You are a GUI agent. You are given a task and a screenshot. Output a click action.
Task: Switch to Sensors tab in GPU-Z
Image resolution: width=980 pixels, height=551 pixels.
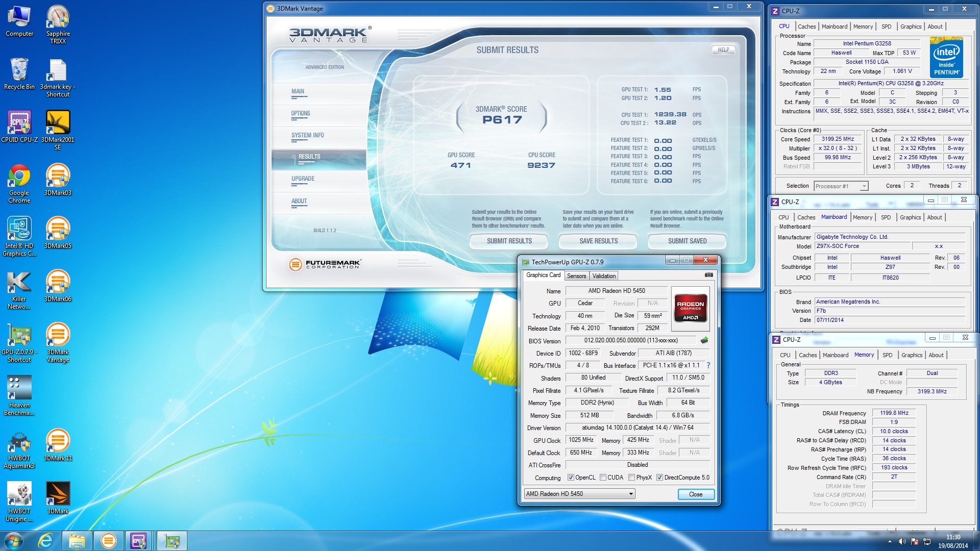576,276
